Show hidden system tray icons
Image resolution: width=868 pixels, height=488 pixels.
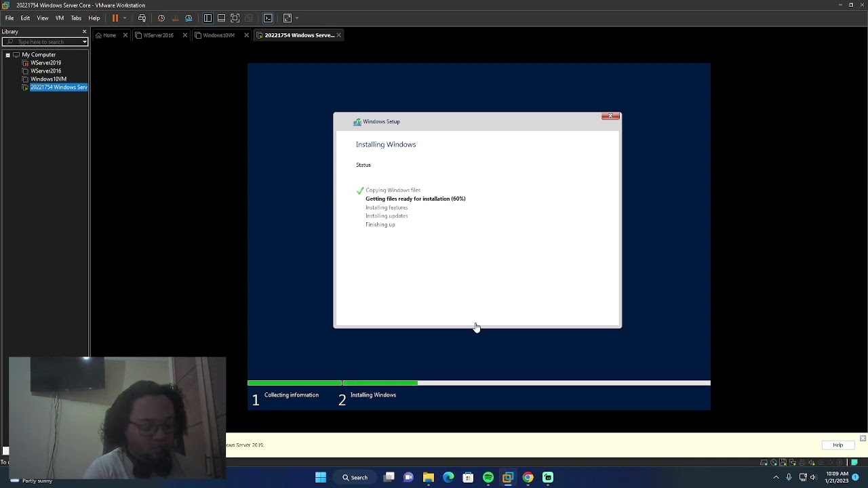pyautogui.click(x=776, y=477)
